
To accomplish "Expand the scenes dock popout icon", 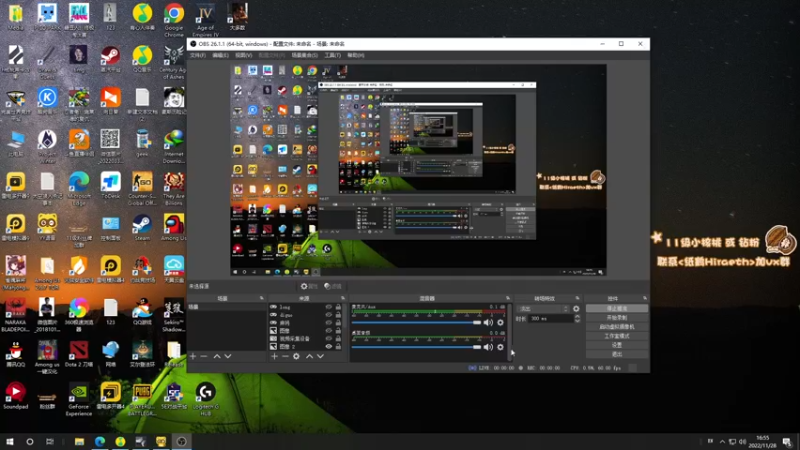I will tap(262, 298).
